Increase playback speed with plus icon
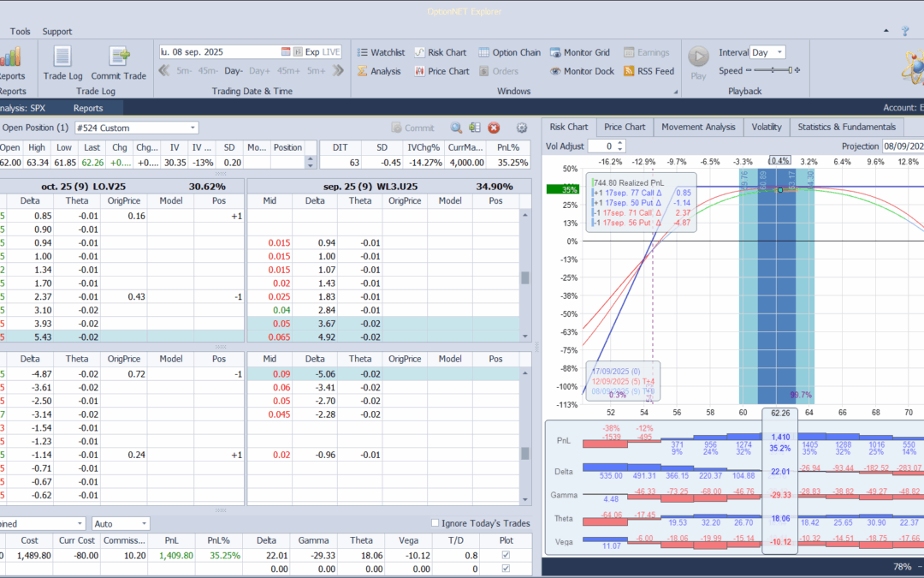Image resolution: width=924 pixels, height=578 pixels. coord(797,71)
